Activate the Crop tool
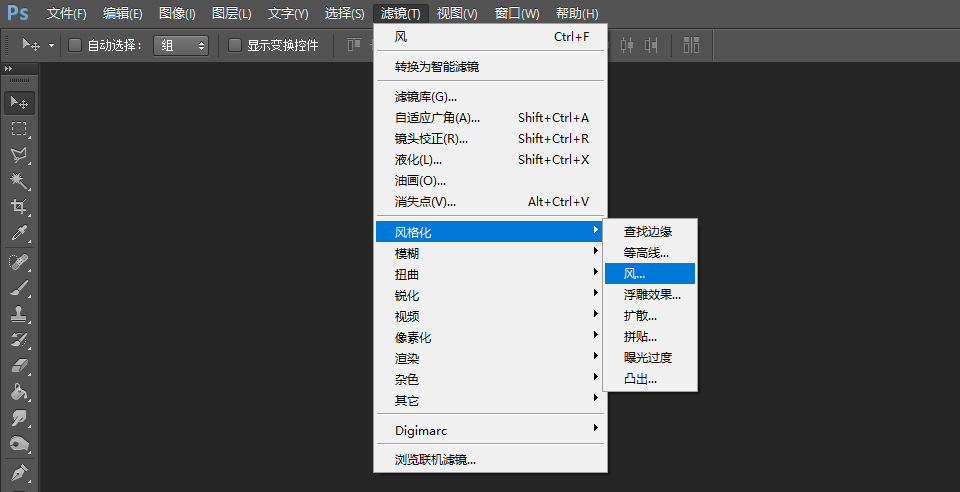 [19, 207]
